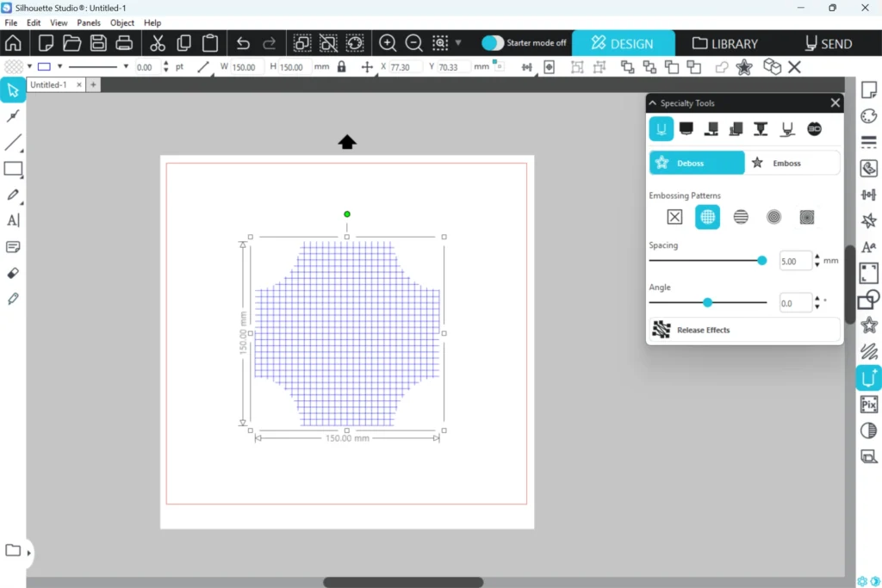
Task: Click the Cut scissors icon
Action: pos(157,43)
